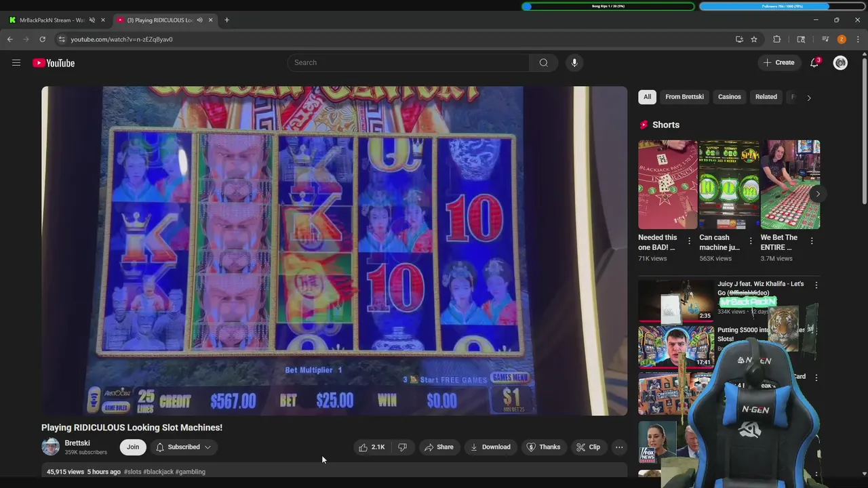868x488 pixels.
Task: Select the From Brettski filter chip
Action: tap(684, 97)
